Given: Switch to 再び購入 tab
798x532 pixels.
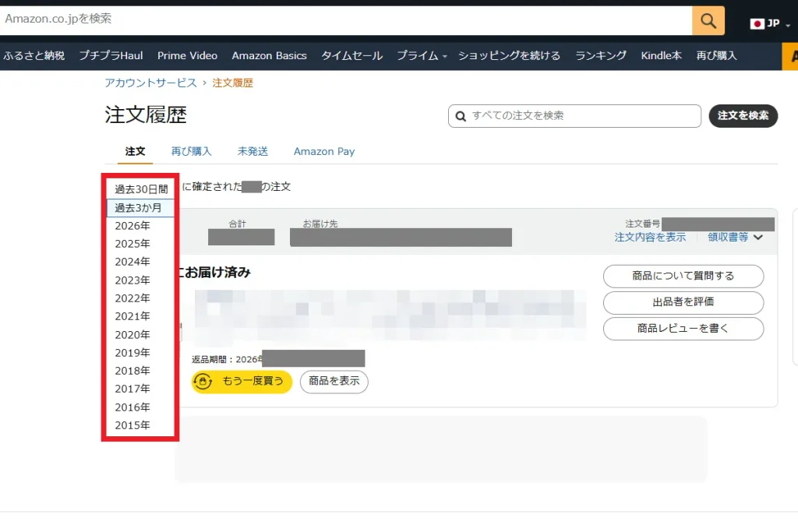Looking at the screenshot, I should point(192,152).
